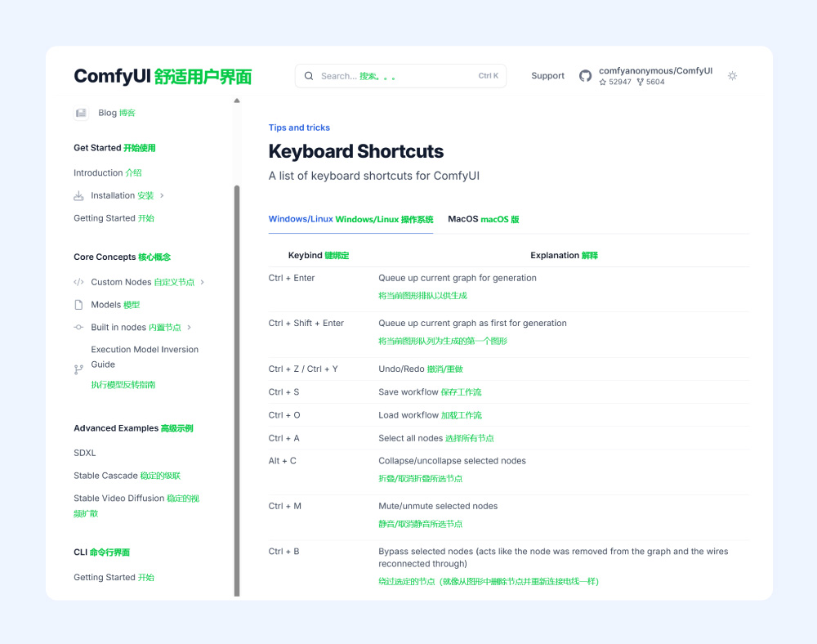This screenshot has height=644, width=817.
Task: Click the 'Save workflow' explanation text
Action: [x=408, y=391]
